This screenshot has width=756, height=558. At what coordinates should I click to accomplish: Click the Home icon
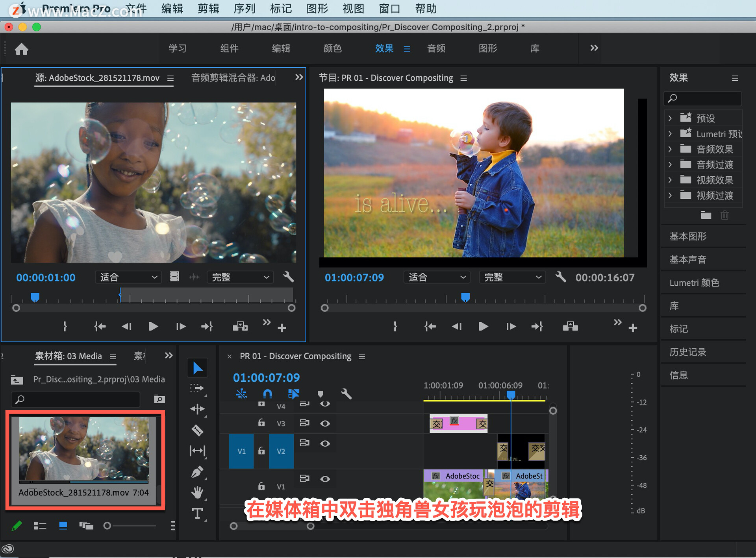22,49
